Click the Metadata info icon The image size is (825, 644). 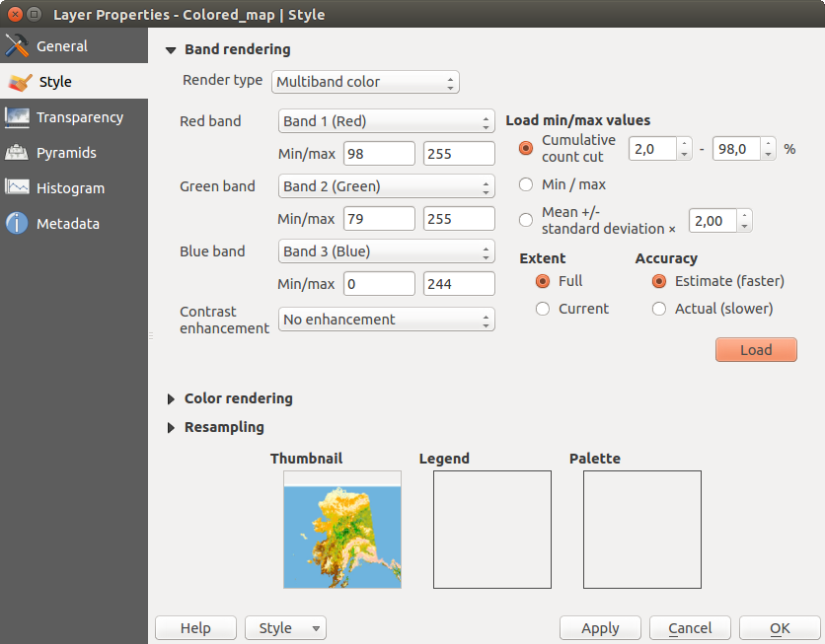(x=17, y=224)
